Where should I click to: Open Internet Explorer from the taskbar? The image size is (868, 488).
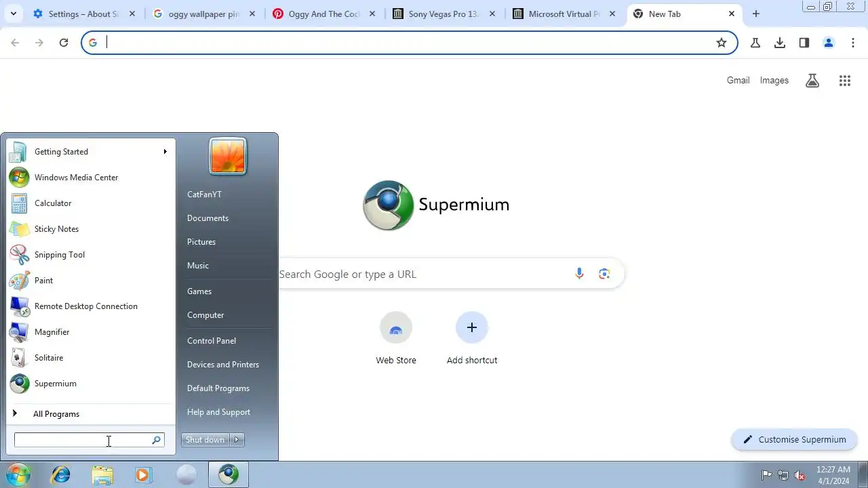click(x=61, y=475)
